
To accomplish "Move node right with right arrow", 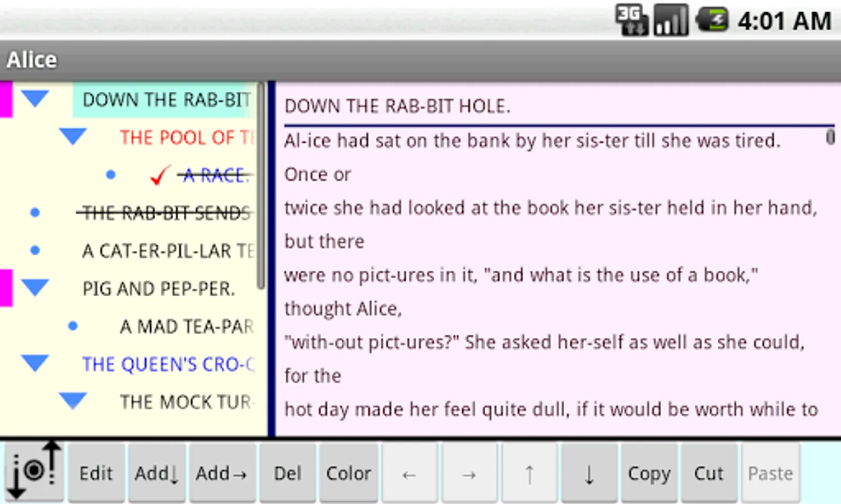I will pos(469,473).
